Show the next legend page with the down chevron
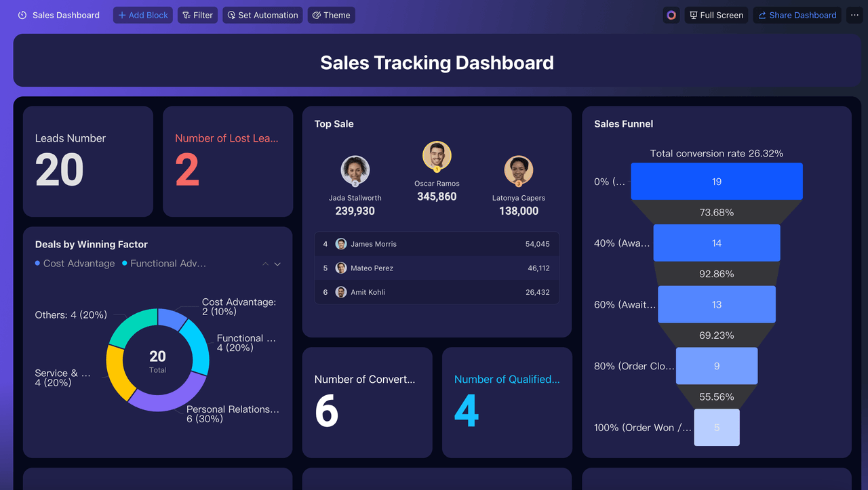This screenshot has width=868, height=490. pyautogui.click(x=277, y=264)
